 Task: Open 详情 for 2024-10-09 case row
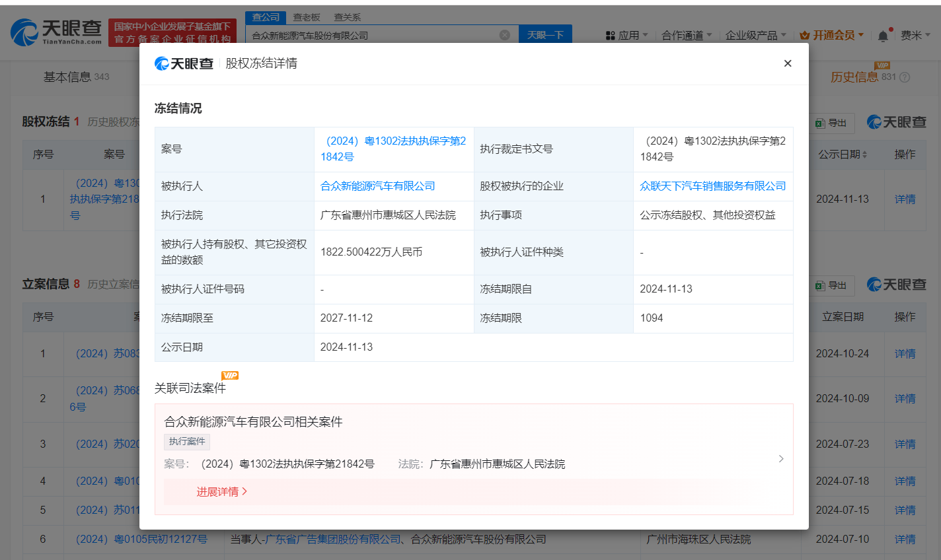905,399
